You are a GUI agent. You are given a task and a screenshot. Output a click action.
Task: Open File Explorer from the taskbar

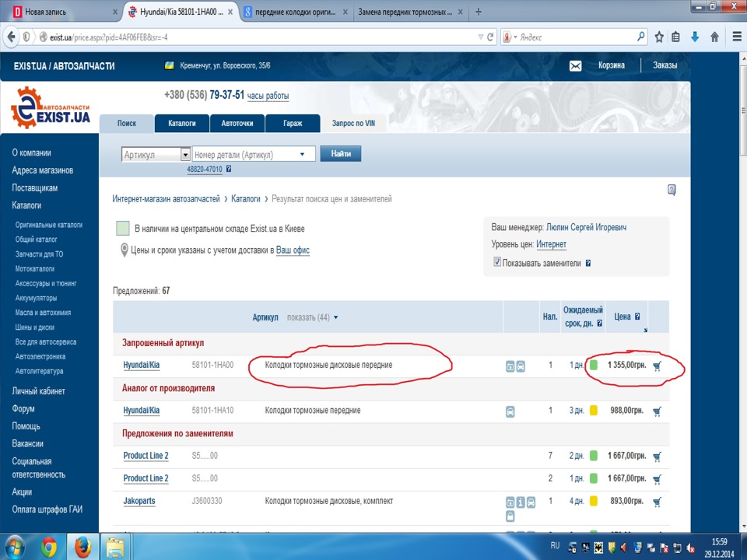pyautogui.click(x=115, y=547)
